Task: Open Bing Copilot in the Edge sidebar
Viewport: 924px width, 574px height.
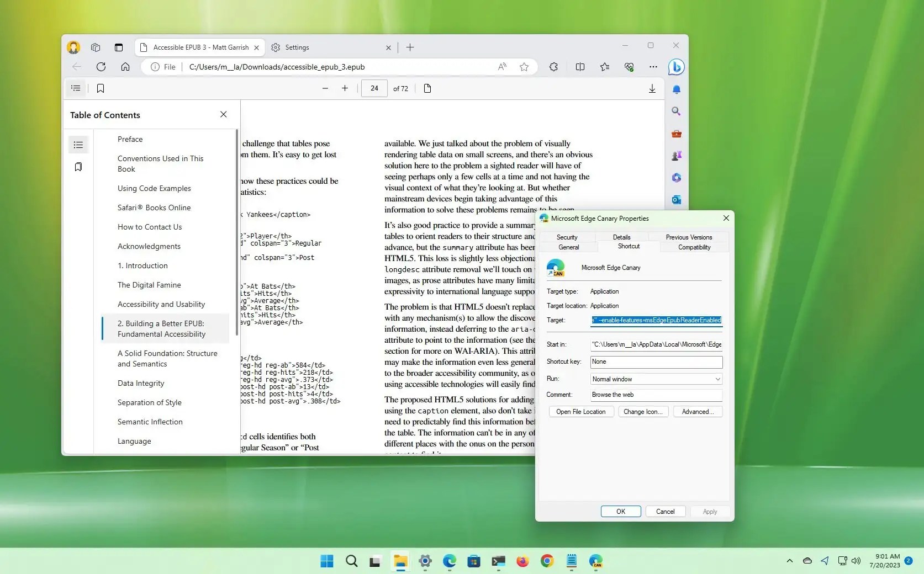Action: (x=676, y=67)
